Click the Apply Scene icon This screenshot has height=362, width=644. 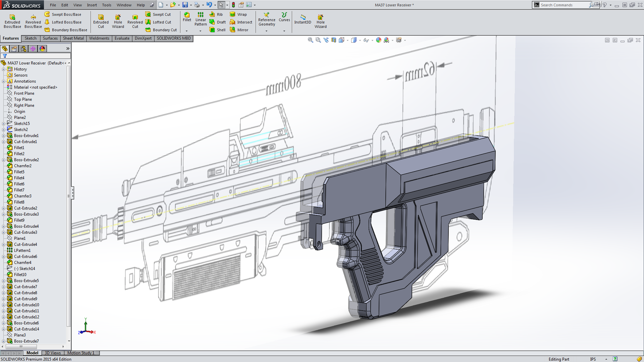pyautogui.click(x=386, y=40)
